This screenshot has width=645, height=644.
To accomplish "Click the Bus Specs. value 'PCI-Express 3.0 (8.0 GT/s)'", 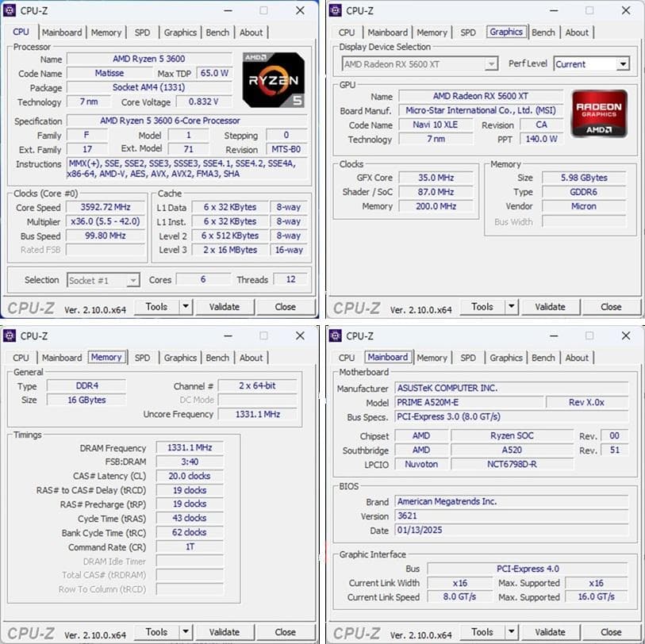I will point(512,416).
